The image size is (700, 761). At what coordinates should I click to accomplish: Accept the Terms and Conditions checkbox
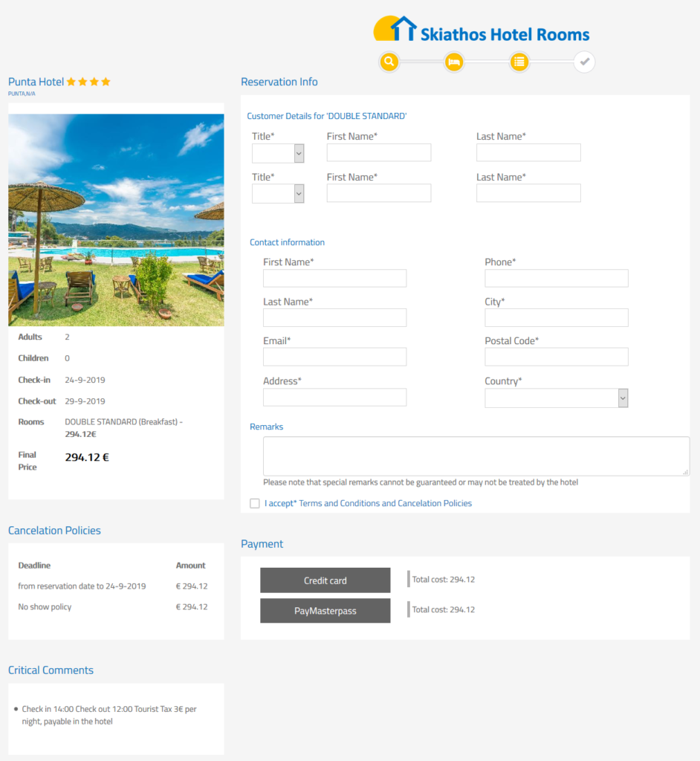[255, 504]
